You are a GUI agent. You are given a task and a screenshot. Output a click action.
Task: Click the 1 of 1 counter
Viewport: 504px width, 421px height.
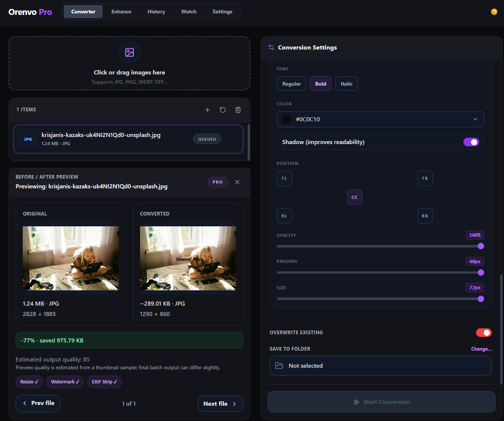[x=129, y=404]
